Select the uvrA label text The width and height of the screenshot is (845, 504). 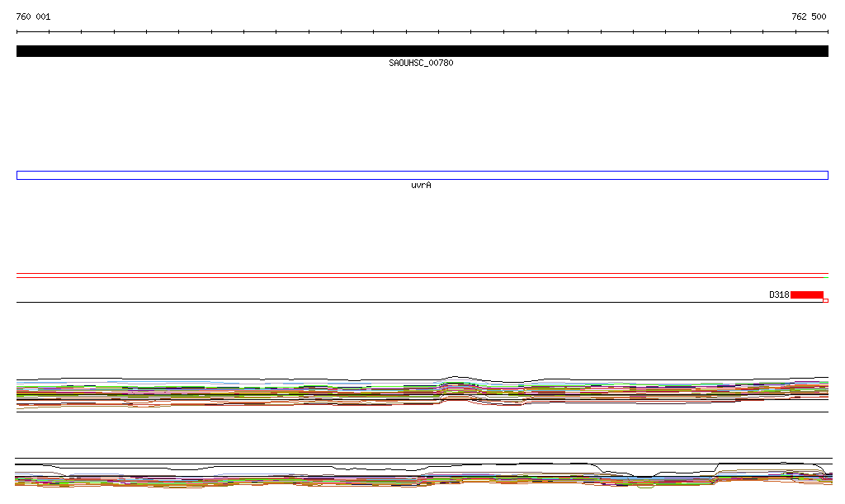coord(421,186)
